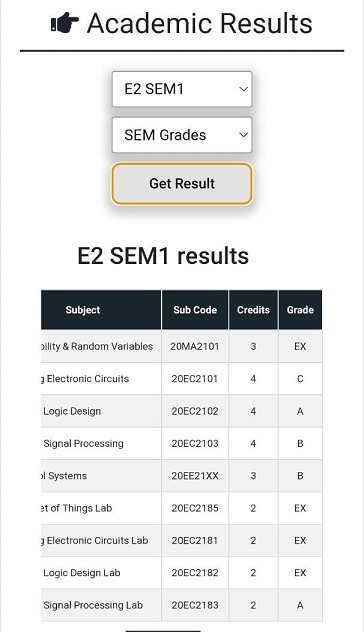Click the Signal Processing subject cell
The width and height of the screenshot is (364, 632).
(x=101, y=444)
